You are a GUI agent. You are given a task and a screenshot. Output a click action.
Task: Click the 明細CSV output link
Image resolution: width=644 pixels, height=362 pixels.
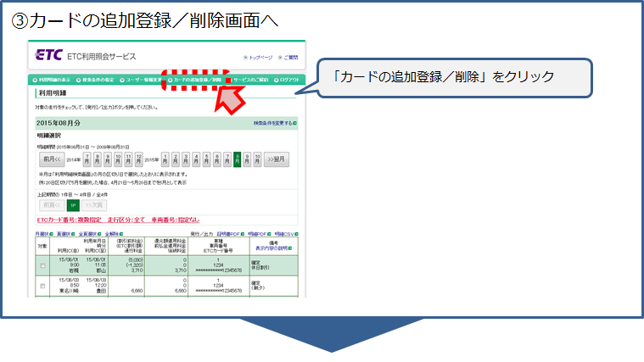(x=286, y=234)
